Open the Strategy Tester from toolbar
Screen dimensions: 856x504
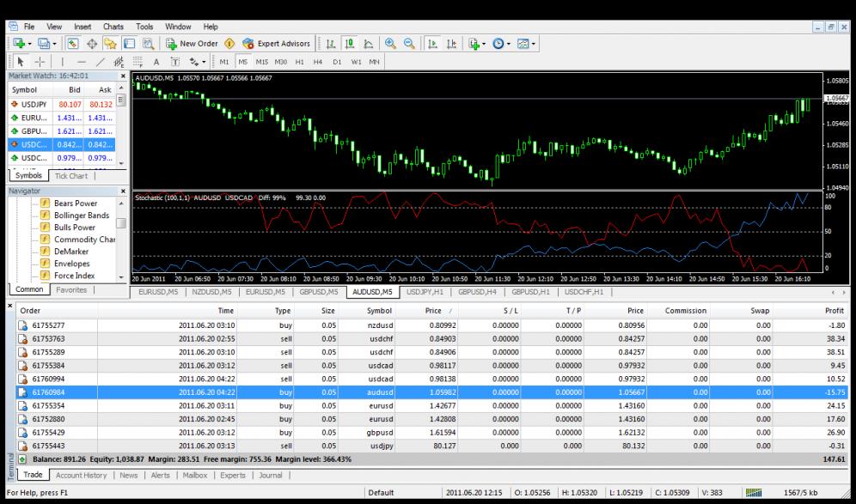(x=148, y=44)
